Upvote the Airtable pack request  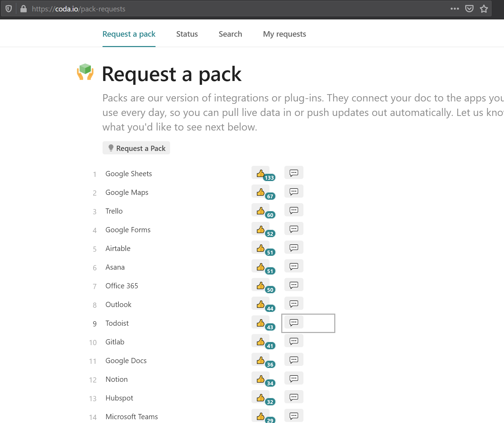pos(260,248)
